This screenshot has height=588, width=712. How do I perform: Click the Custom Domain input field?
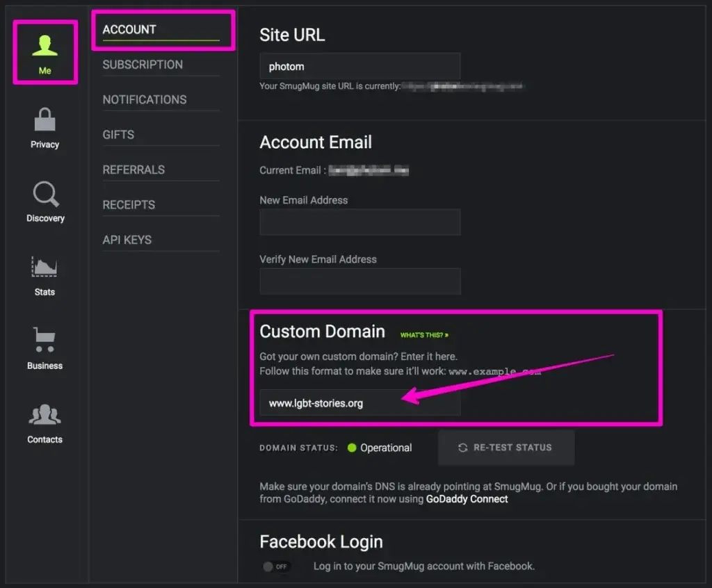(x=360, y=402)
